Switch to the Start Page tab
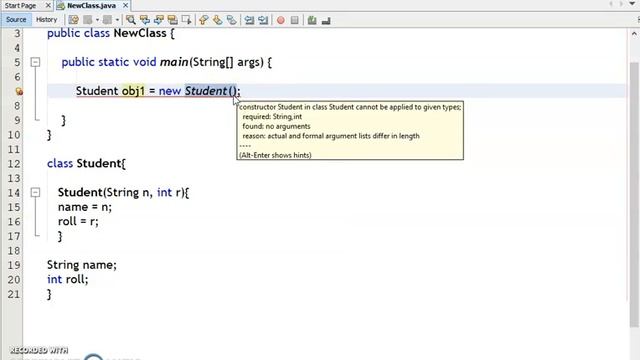 pyautogui.click(x=20, y=6)
